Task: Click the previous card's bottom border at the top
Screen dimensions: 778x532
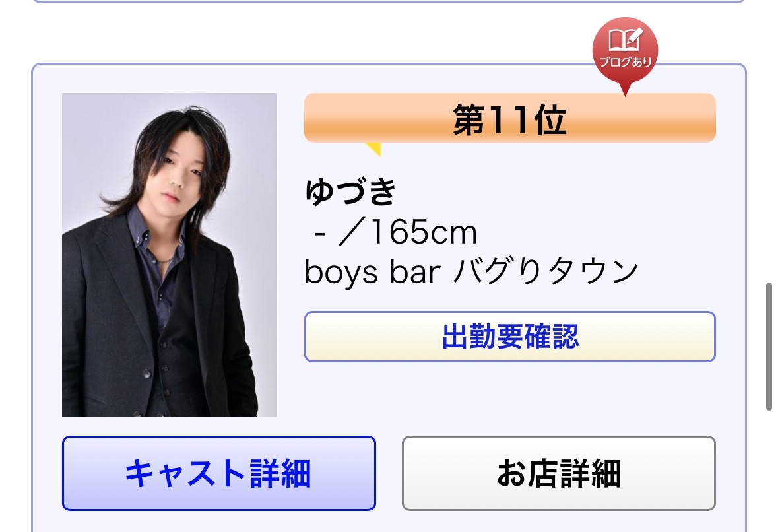Action: 389,1
